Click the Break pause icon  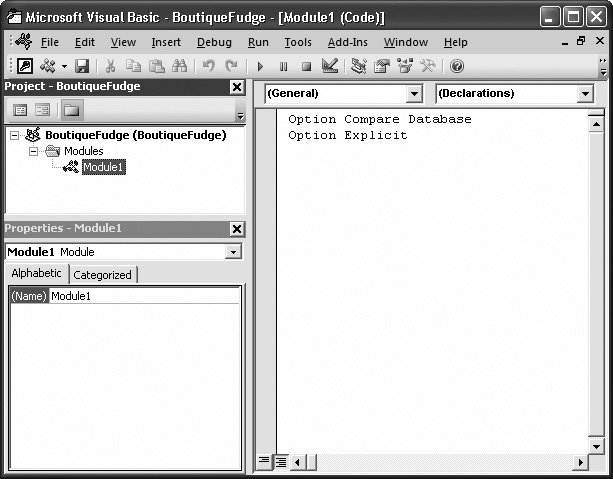283,66
